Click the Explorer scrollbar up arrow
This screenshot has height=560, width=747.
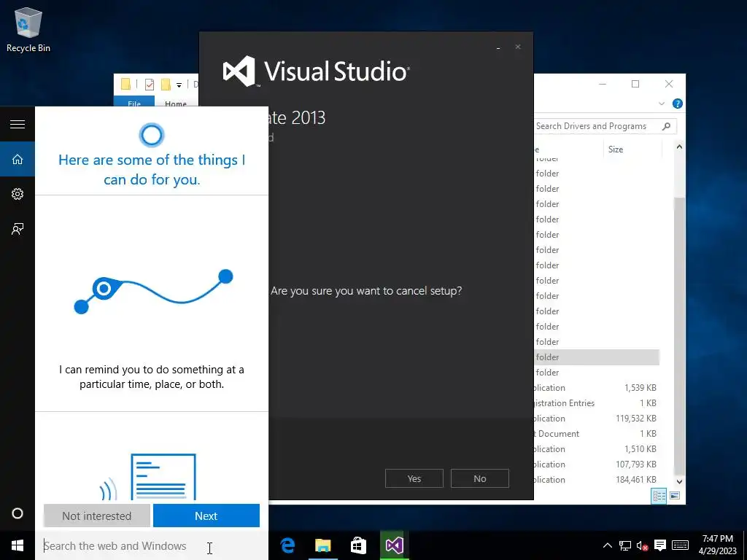[x=679, y=147]
